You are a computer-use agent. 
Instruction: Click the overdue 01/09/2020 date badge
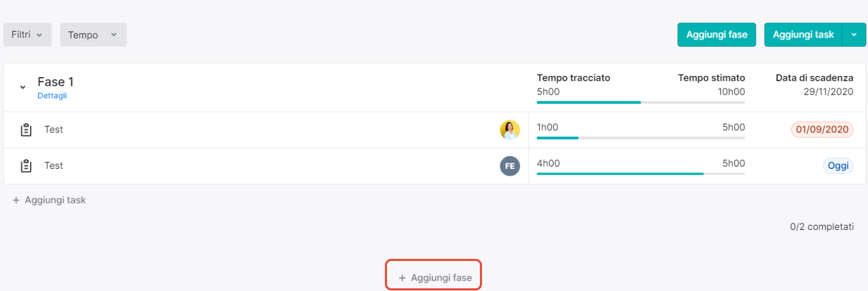(x=822, y=130)
